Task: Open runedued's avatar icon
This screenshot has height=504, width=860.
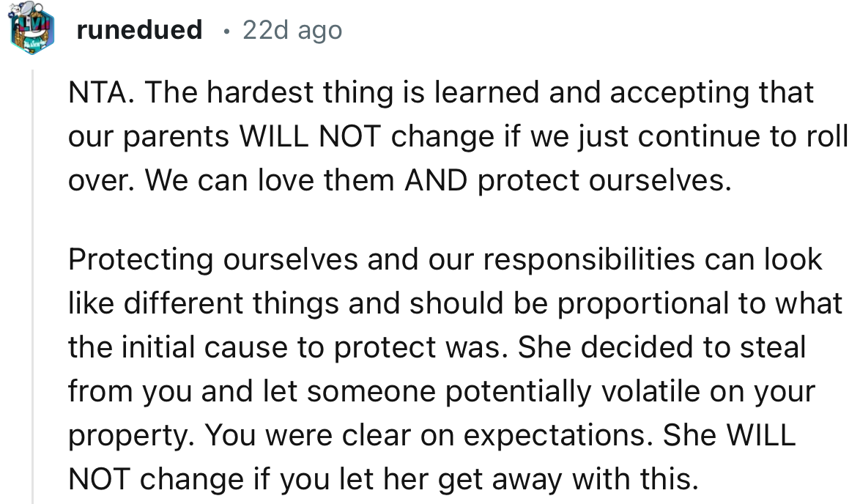Action: click(32, 30)
